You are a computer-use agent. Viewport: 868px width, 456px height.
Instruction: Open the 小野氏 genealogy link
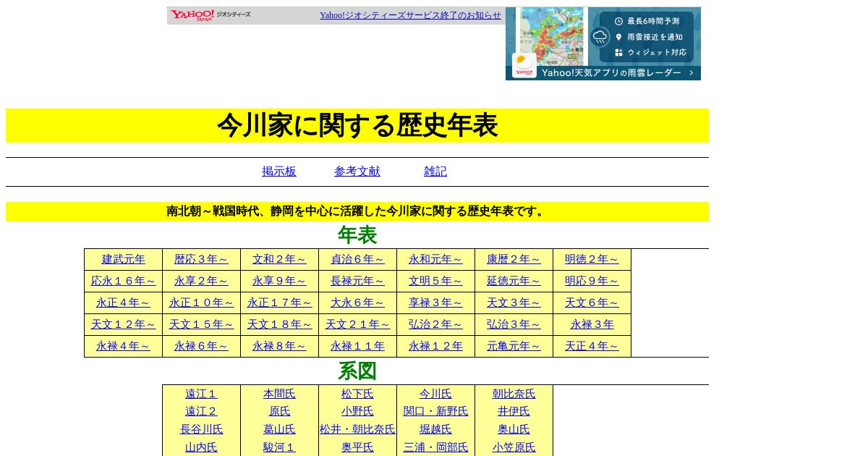pos(358,411)
